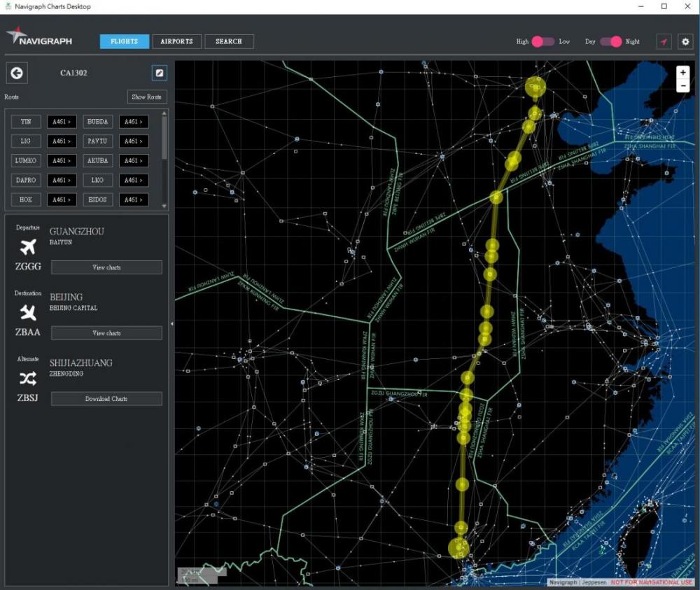Click the destination landing airplane icon

pos(28,312)
